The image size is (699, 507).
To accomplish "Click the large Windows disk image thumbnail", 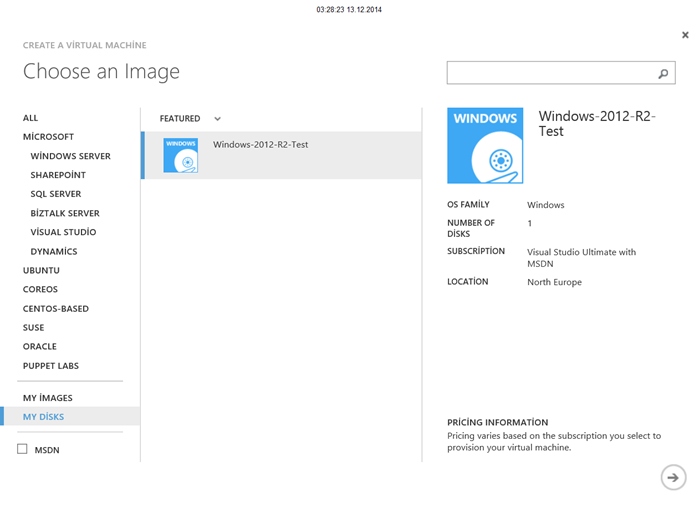I will (485, 145).
